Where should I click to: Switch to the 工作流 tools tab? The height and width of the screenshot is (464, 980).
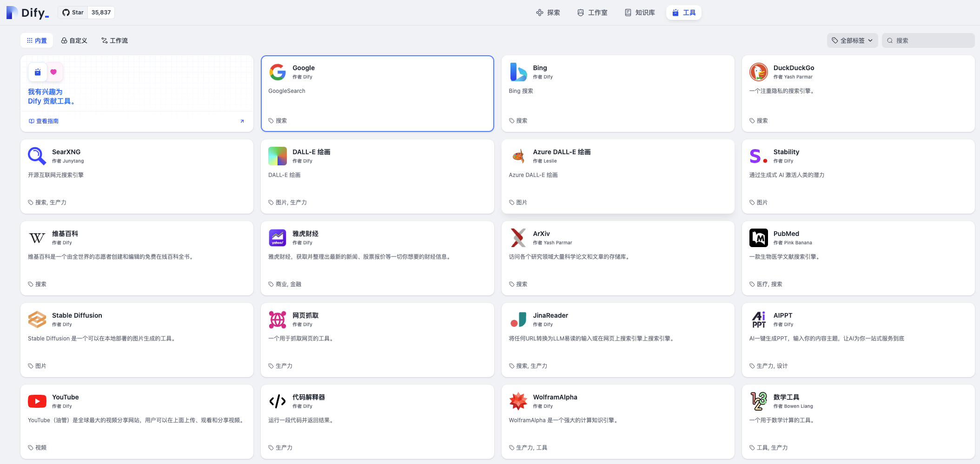(x=114, y=40)
